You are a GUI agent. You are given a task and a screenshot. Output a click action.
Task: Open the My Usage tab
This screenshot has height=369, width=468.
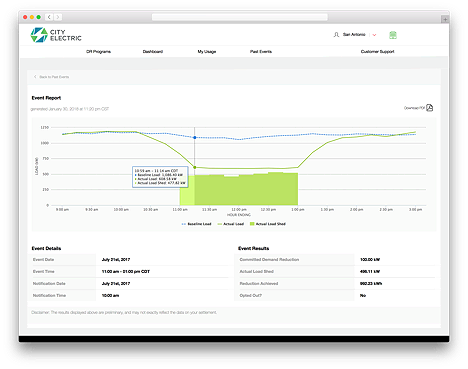click(x=207, y=52)
